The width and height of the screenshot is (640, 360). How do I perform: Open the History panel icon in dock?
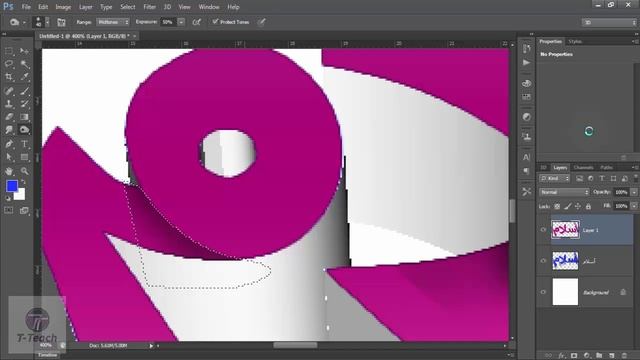[x=527, y=49]
